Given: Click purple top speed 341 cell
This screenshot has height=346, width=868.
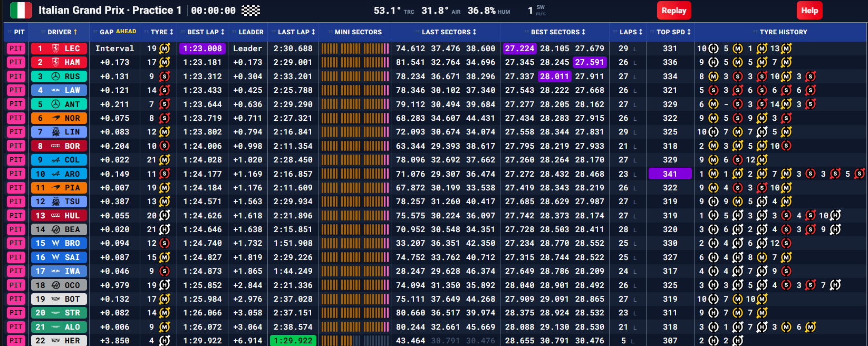Looking at the screenshot, I should (x=670, y=174).
